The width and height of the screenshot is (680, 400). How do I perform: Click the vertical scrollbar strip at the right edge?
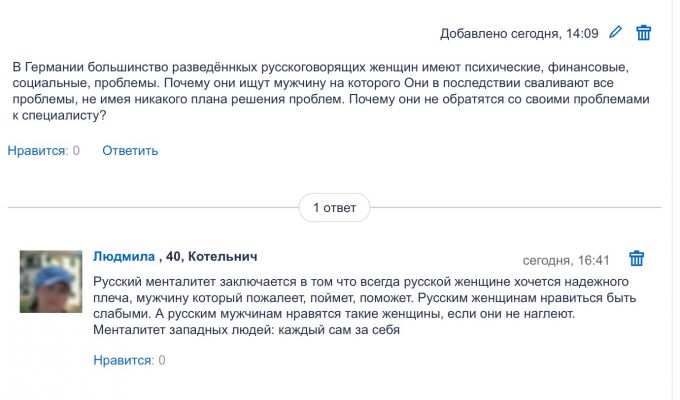tap(676, 200)
